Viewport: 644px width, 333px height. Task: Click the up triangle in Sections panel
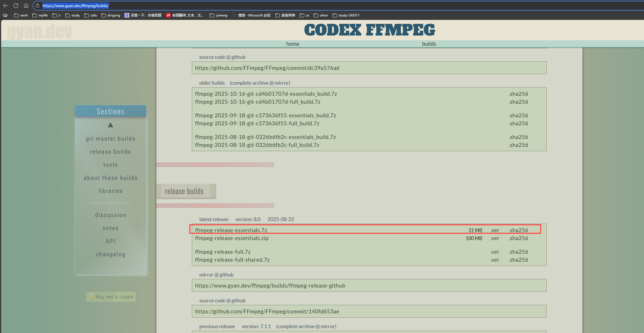[110, 125]
